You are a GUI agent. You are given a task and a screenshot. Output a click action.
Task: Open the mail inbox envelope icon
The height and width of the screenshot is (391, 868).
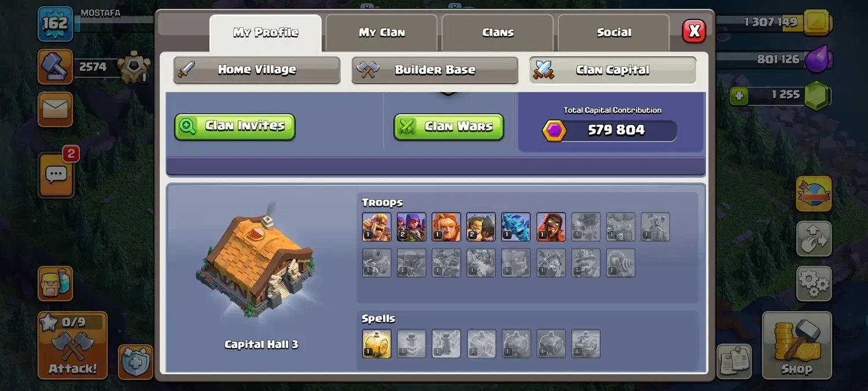pyautogui.click(x=55, y=109)
